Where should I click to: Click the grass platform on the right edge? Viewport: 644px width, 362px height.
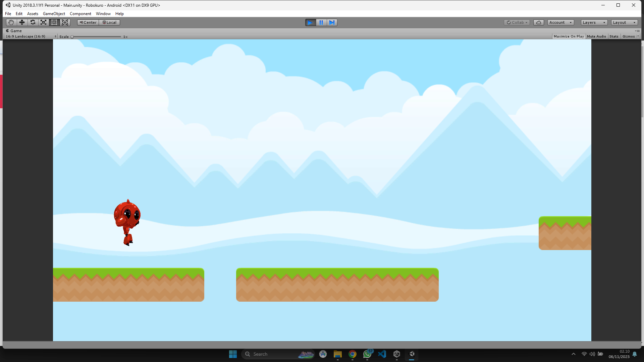(565, 233)
